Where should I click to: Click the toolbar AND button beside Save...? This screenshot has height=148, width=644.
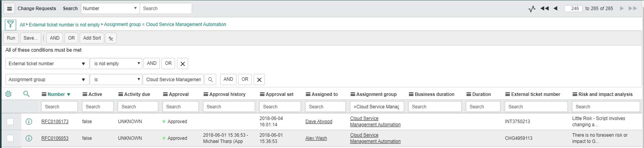tap(55, 38)
